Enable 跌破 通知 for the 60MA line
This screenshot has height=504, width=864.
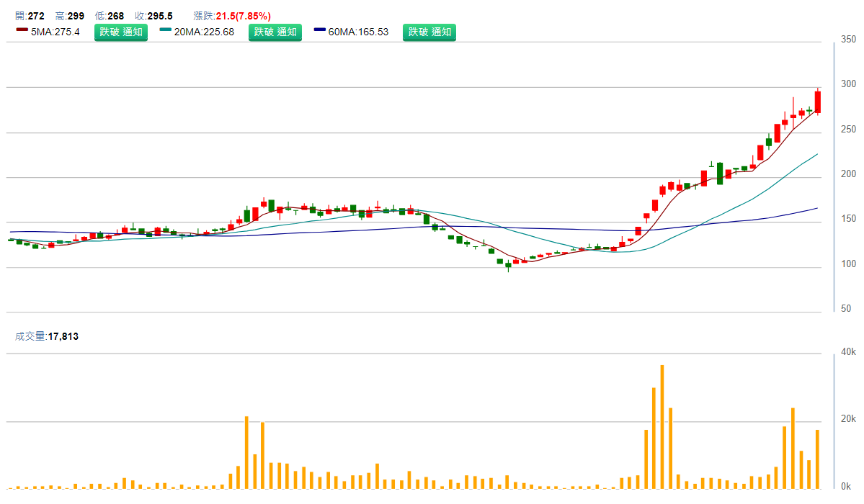coord(429,32)
